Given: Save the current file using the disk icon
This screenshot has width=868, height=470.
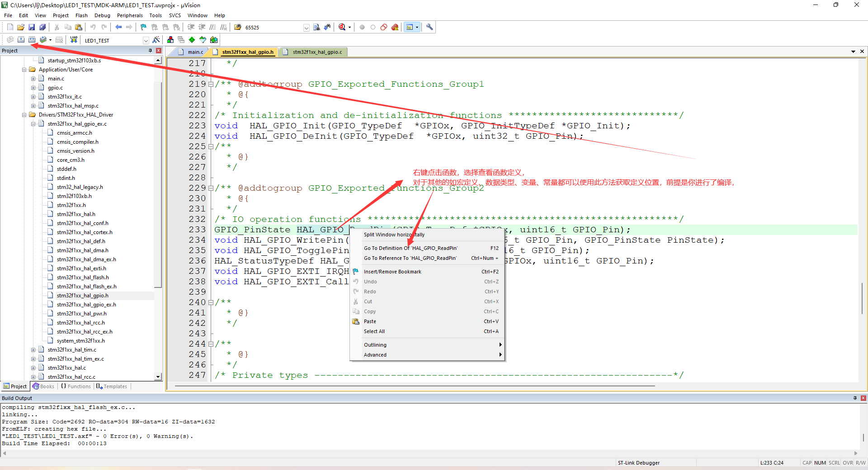Looking at the screenshot, I should pyautogui.click(x=32, y=28).
